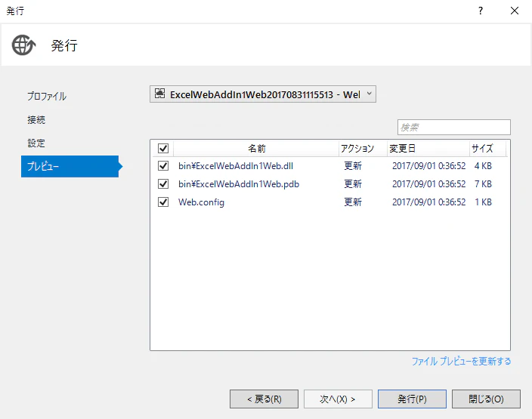
Task: Click 更新 action in the pdb row
Action: pyautogui.click(x=353, y=183)
